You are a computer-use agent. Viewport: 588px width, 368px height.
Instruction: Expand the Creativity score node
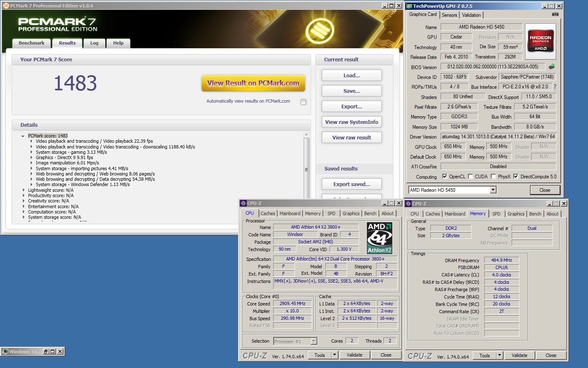point(23,201)
